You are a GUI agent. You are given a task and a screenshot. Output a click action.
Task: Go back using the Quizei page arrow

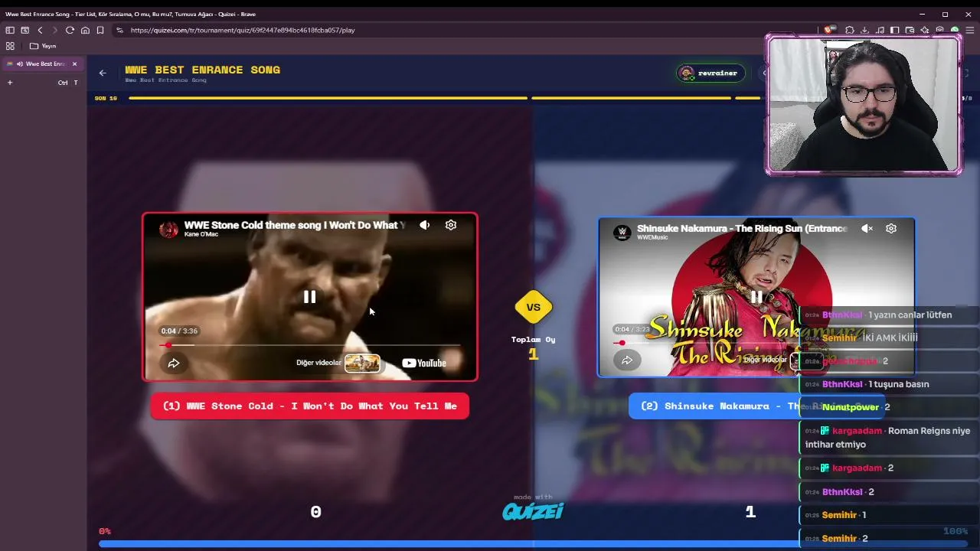tap(103, 73)
